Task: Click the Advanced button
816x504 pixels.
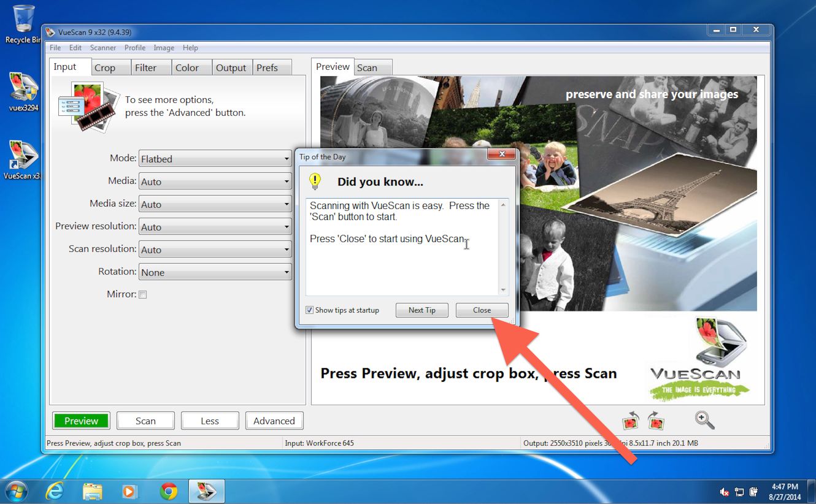Action: 274,421
